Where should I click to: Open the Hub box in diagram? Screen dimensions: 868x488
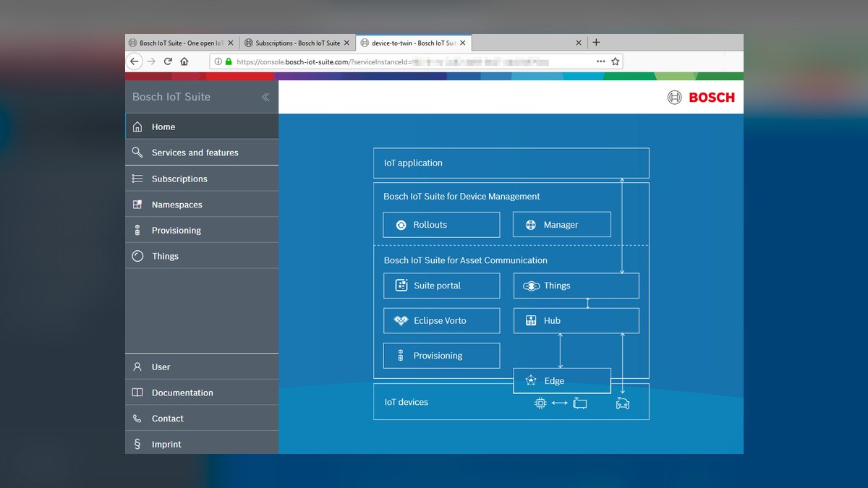[x=576, y=320]
